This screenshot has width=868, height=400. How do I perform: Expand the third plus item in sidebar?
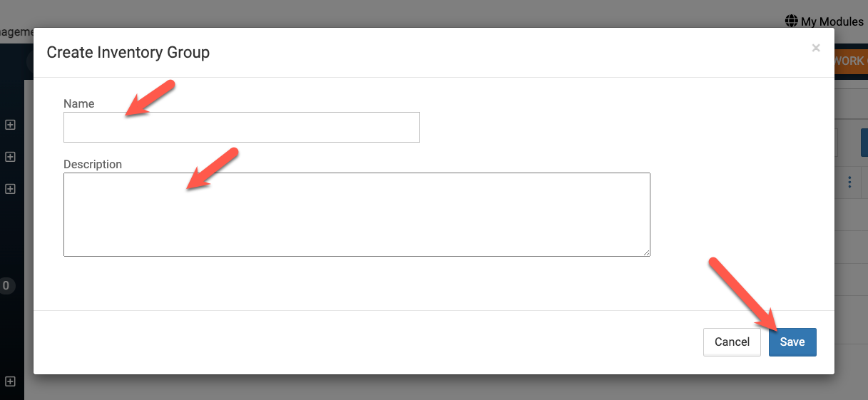tap(10, 189)
